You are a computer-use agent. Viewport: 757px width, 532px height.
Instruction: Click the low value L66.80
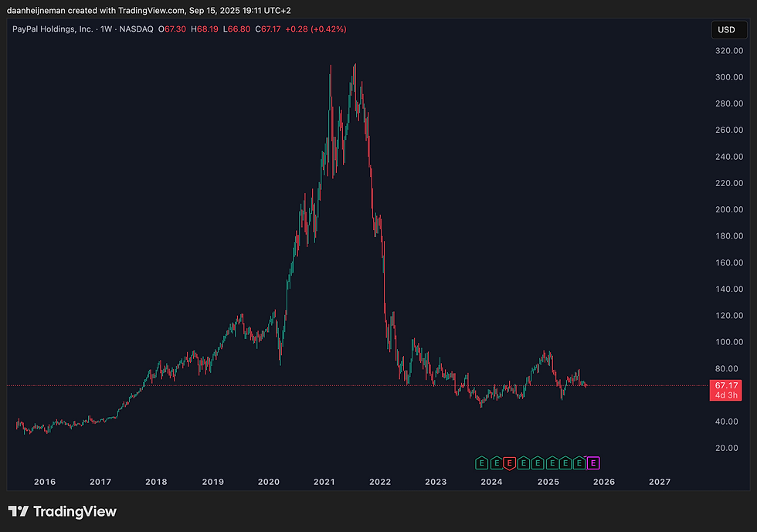[x=236, y=29]
